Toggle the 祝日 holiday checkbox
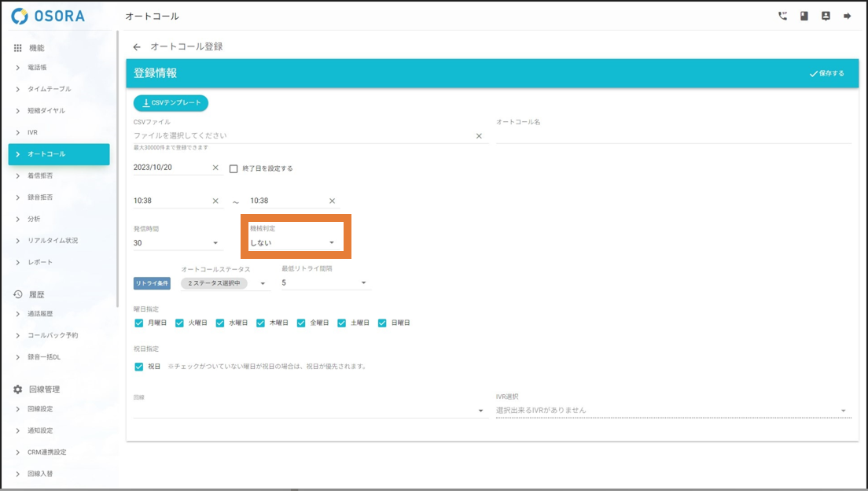This screenshot has width=868, height=491. coord(139,367)
